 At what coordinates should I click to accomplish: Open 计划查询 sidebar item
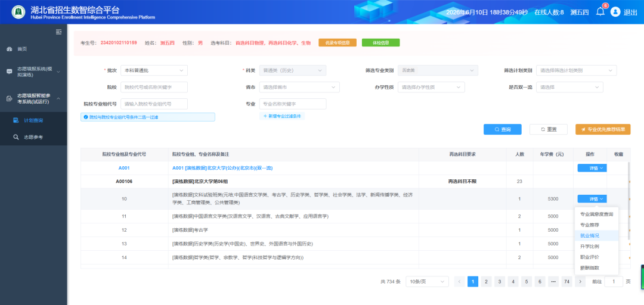pyautogui.click(x=33, y=120)
